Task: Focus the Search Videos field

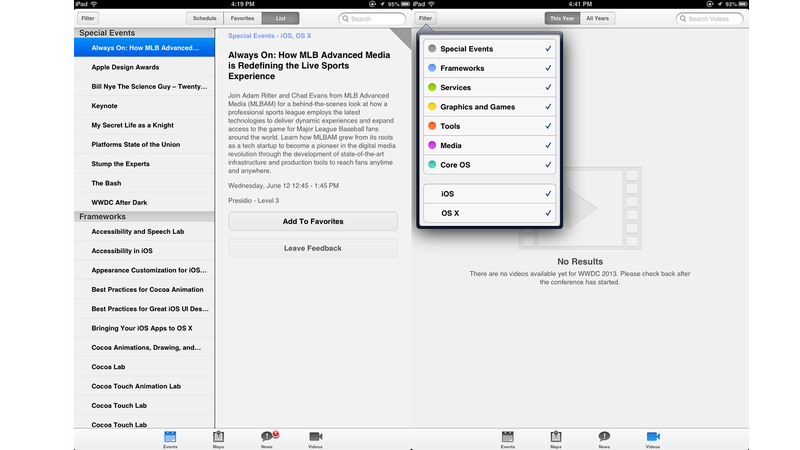Action: click(x=710, y=19)
